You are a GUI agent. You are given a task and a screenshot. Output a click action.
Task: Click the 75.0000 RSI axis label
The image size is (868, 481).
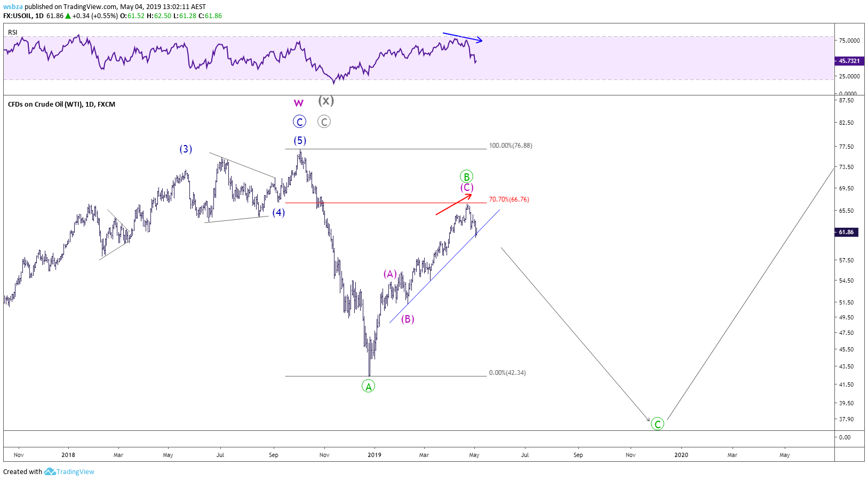(849, 41)
